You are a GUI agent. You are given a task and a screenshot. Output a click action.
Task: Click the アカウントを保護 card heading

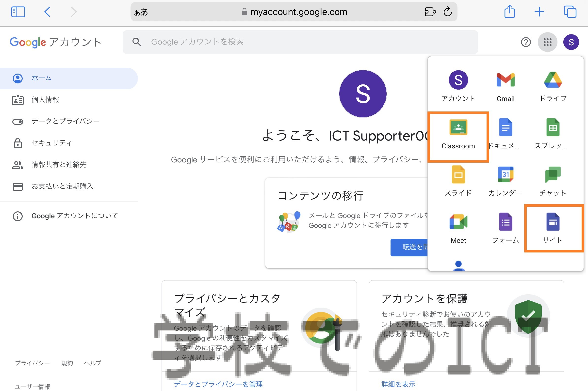click(x=424, y=298)
